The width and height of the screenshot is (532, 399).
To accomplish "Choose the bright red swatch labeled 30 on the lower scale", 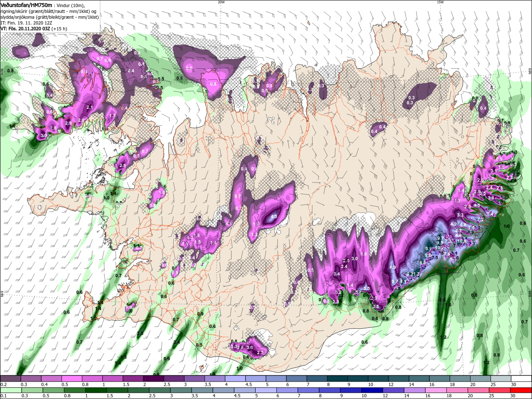I will coord(520,390).
